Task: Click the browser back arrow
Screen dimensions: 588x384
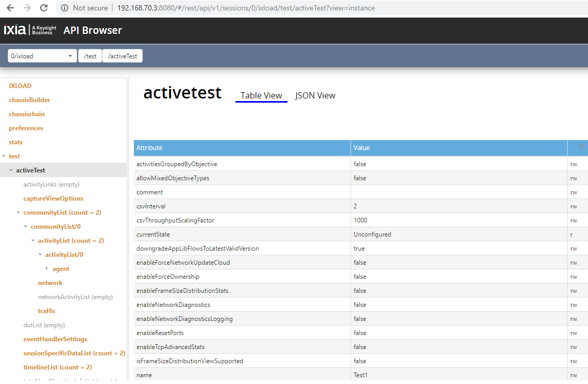Action: (10, 8)
